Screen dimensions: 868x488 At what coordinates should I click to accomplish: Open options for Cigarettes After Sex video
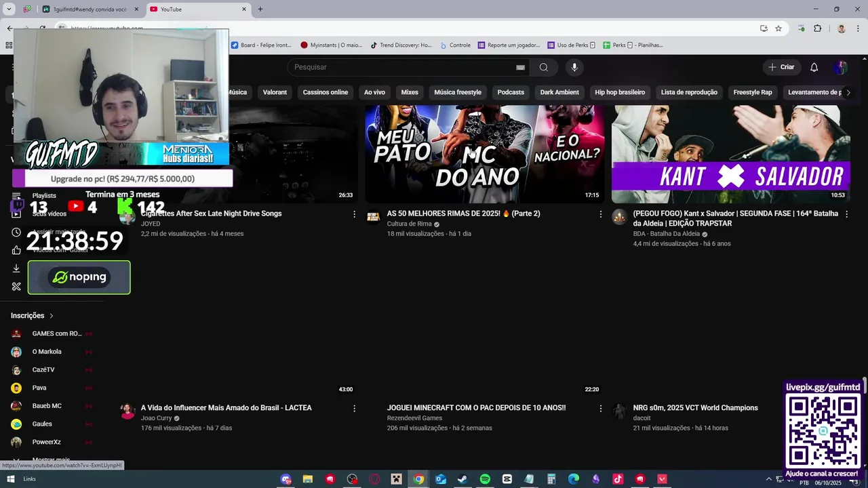click(x=354, y=214)
